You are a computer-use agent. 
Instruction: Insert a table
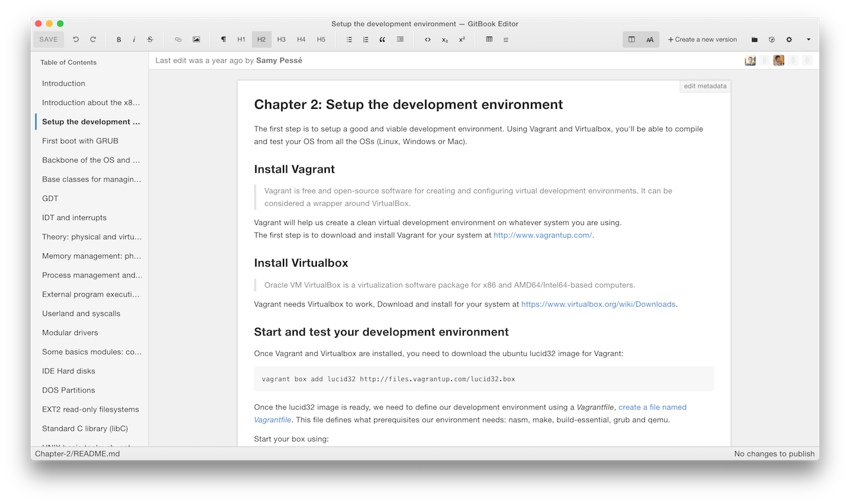489,39
